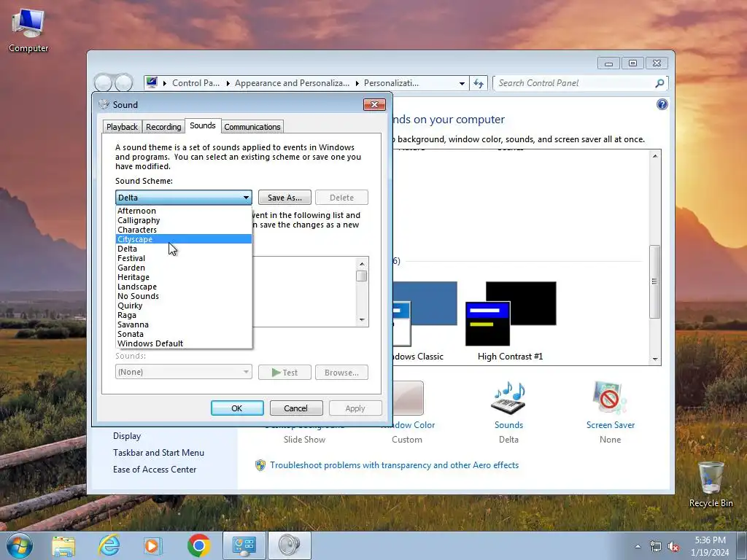
Task: Pick Characters from the scheme list
Action: 184,230
